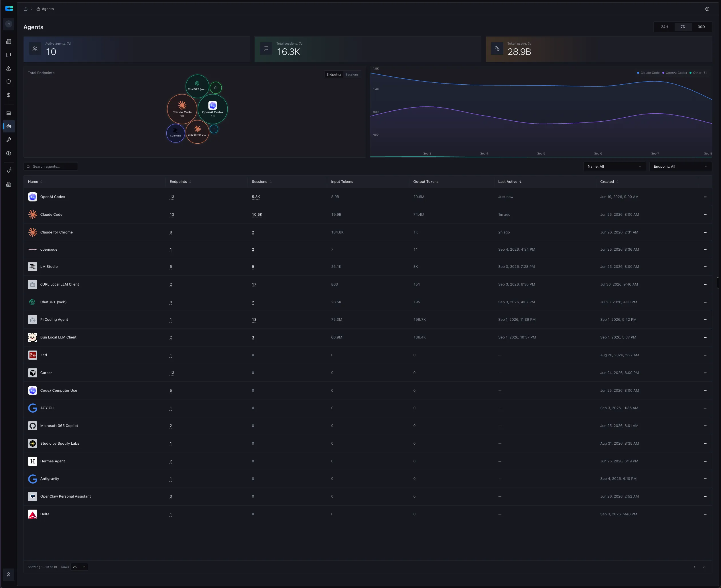The height and width of the screenshot is (588, 721).
Task: Click the Input Tokens column header
Action: 342,181
